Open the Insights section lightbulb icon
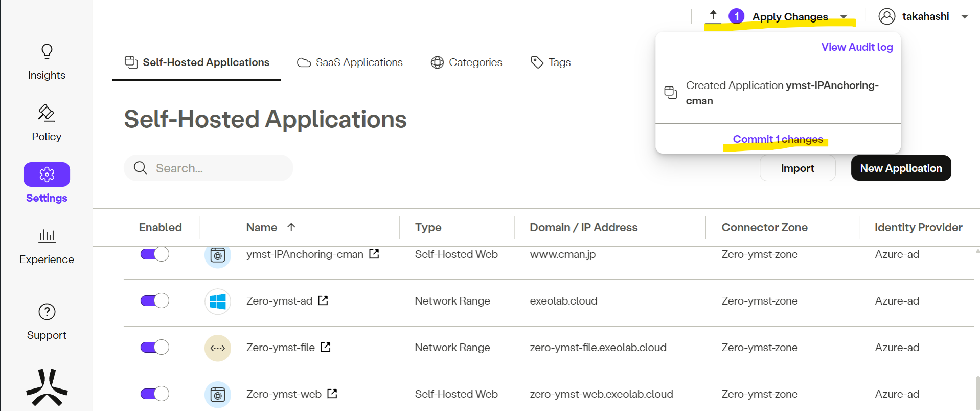980x411 pixels. (47, 52)
